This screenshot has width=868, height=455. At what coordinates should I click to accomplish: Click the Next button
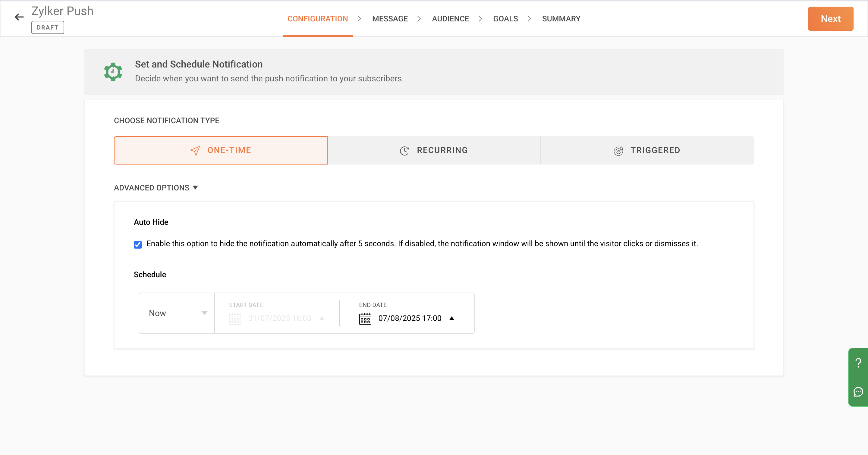click(x=830, y=19)
